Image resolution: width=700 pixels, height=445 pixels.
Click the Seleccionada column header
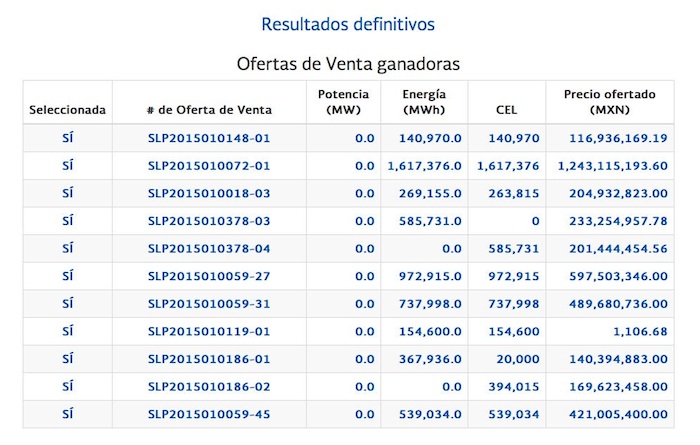tap(67, 109)
